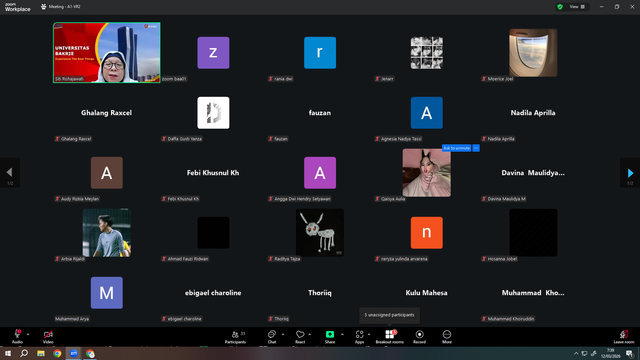Open the More options menu

pos(447,337)
